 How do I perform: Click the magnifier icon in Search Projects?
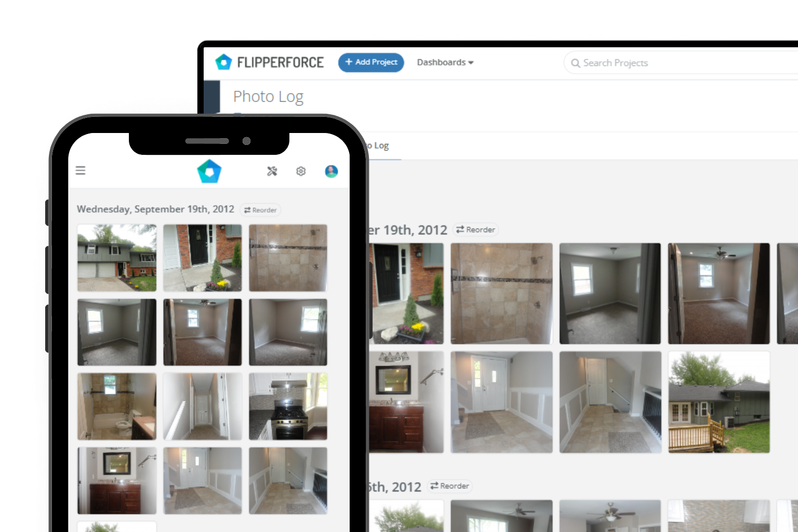coord(576,63)
